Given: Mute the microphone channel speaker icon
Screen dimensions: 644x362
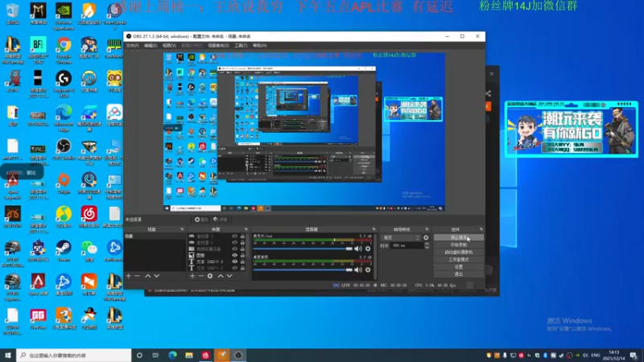Looking at the screenshot, I should pos(358,249).
